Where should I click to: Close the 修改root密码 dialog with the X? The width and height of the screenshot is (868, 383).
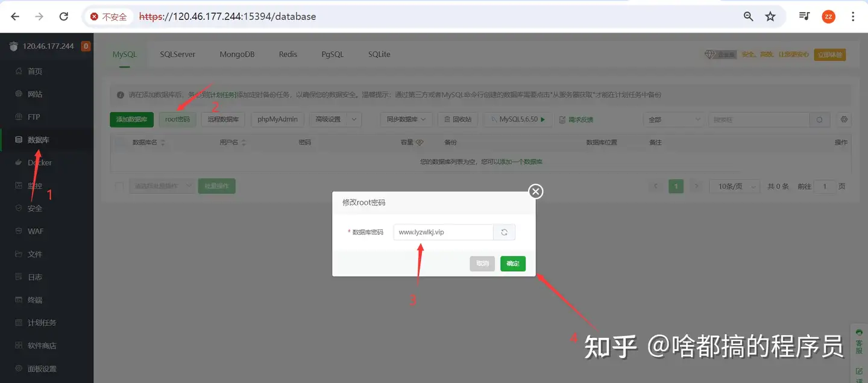pos(536,191)
